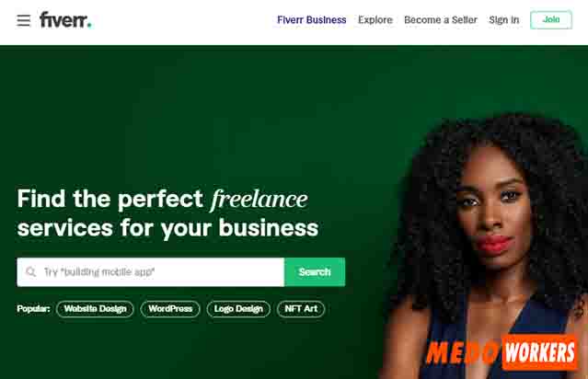Viewport: 588px width, 379px height.
Task: Open the Fiverr Business page
Action: (x=312, y=20)
